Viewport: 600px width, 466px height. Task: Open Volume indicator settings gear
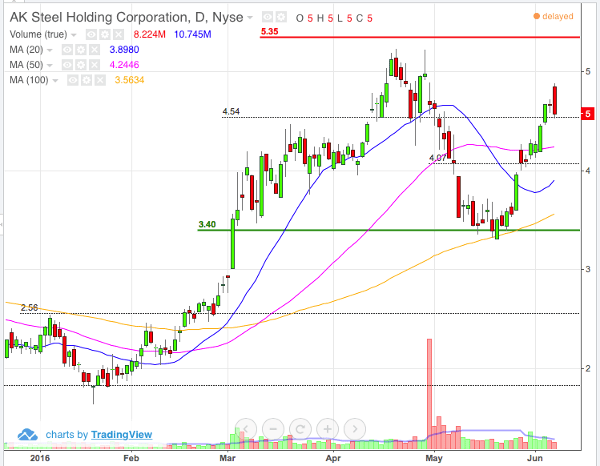[x=105, y=35]
